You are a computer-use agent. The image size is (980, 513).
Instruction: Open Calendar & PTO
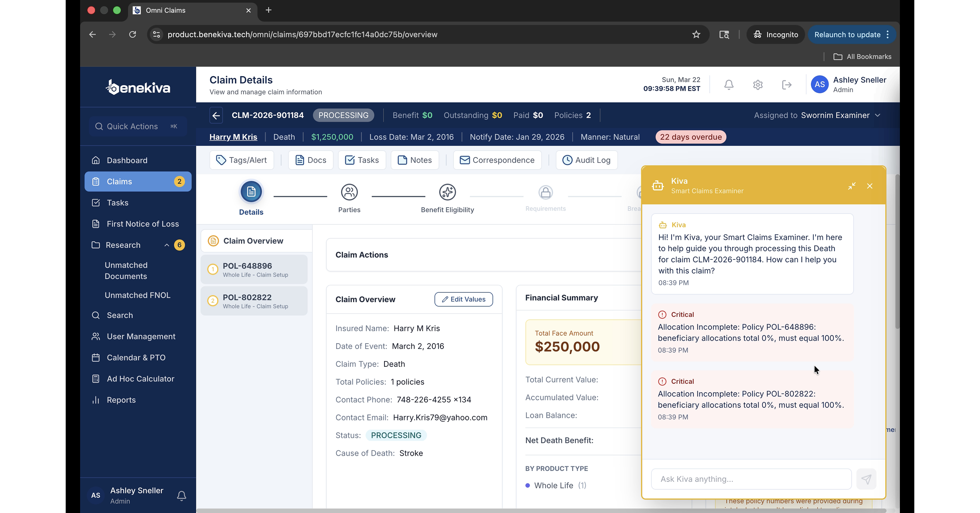tap(138, 357)
